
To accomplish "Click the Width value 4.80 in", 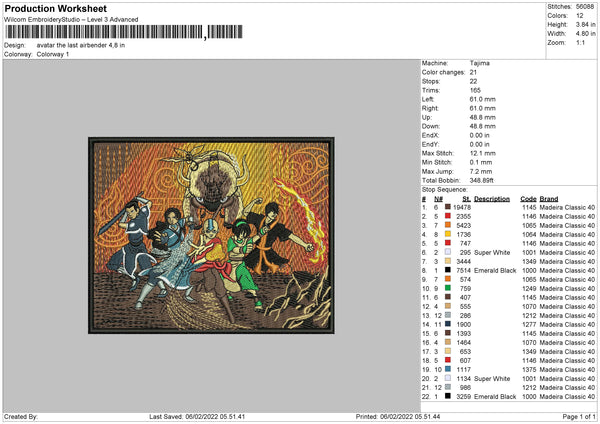I will pos(585,34).
